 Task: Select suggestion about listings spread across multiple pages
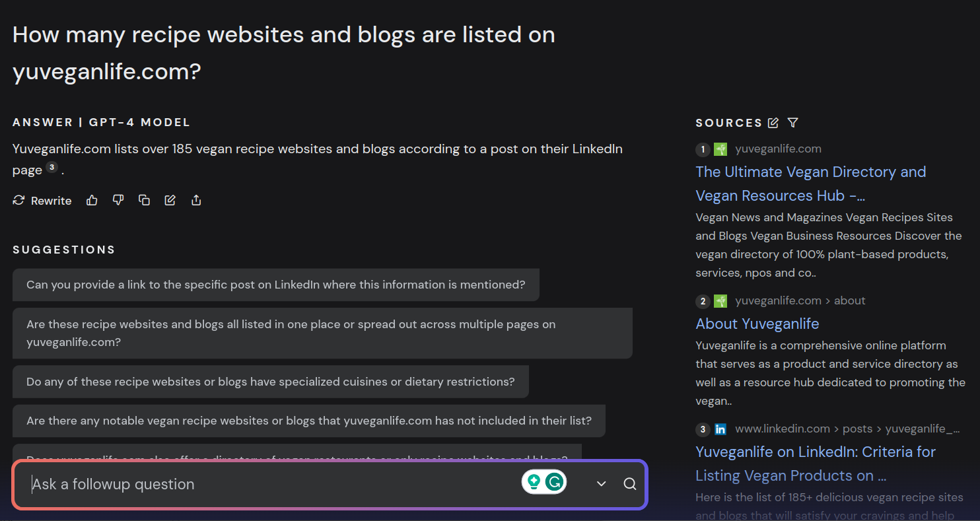tap(322, 333)
